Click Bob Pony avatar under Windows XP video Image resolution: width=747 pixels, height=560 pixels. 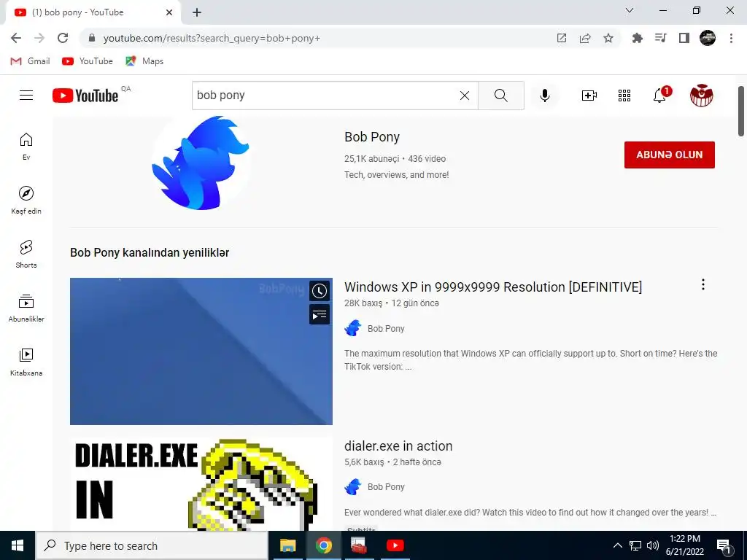(x=353, y=328)
